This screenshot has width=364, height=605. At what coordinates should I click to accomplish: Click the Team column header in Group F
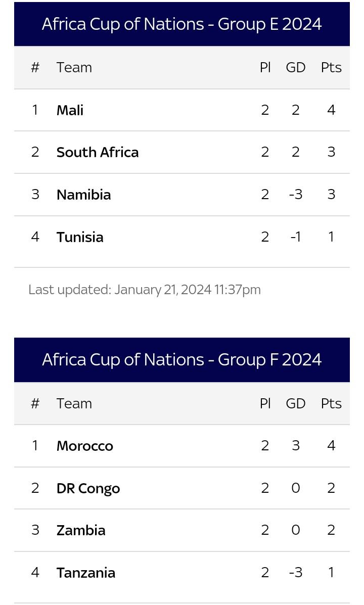tap(74, 404)
